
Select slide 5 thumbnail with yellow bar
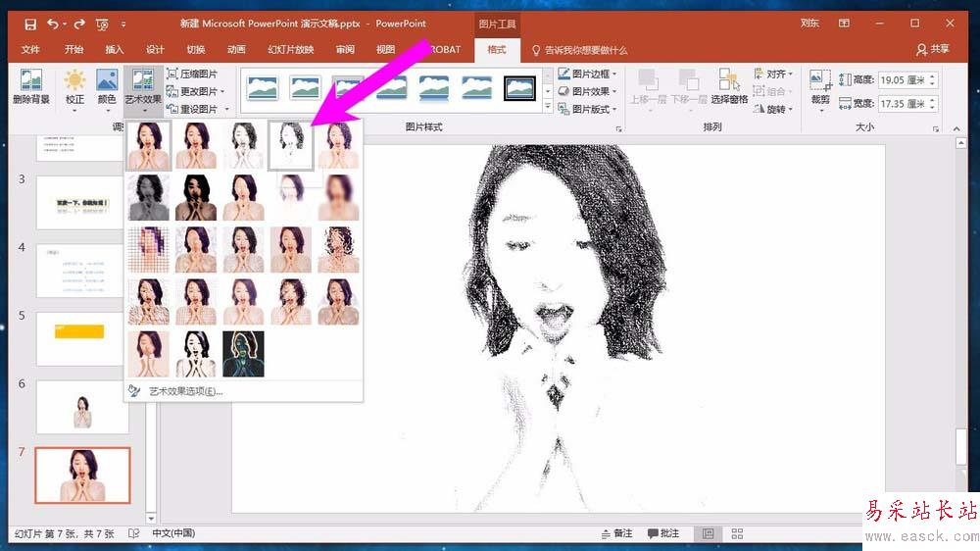point(80,338)
